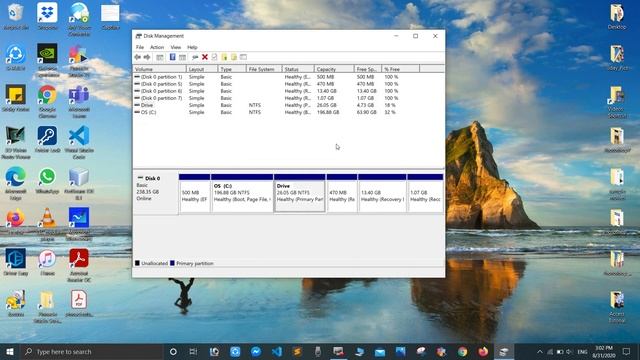Select the Google Chrome desktop icon
The image size is (640, 360).
coord(47,101)
